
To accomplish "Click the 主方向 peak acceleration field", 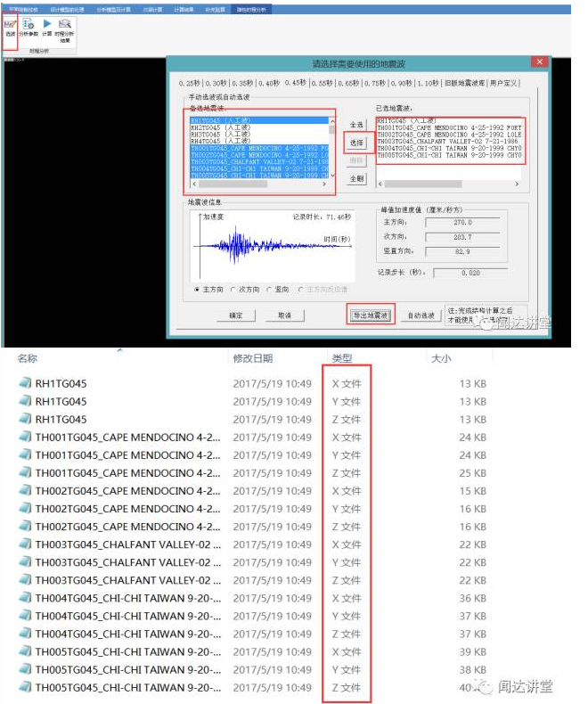I will [x=462, y=223].
